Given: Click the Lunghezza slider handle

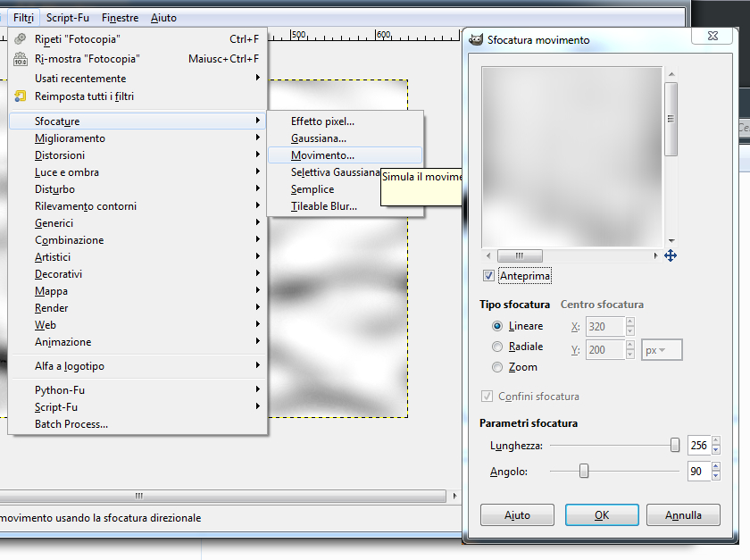Looking at the screenshot, I should [x=674, y=445].
